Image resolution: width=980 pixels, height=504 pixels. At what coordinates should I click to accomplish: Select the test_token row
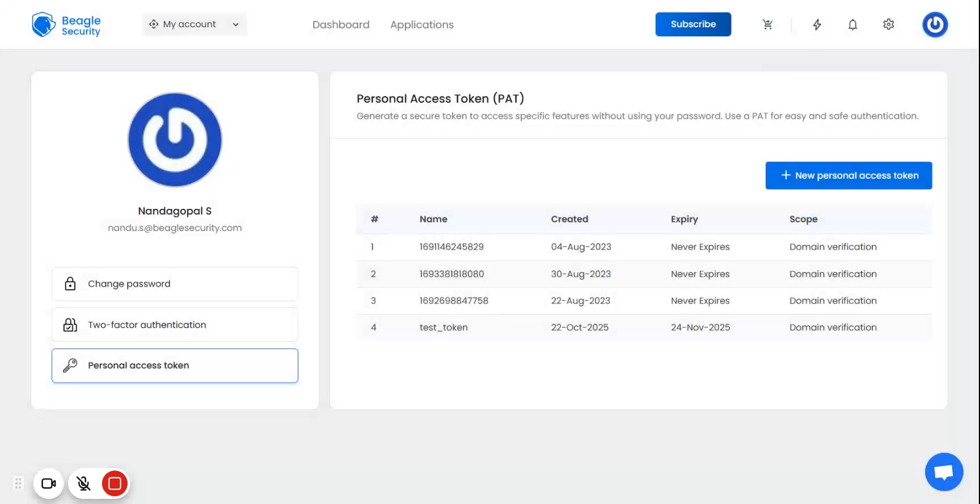pos(443,327)
